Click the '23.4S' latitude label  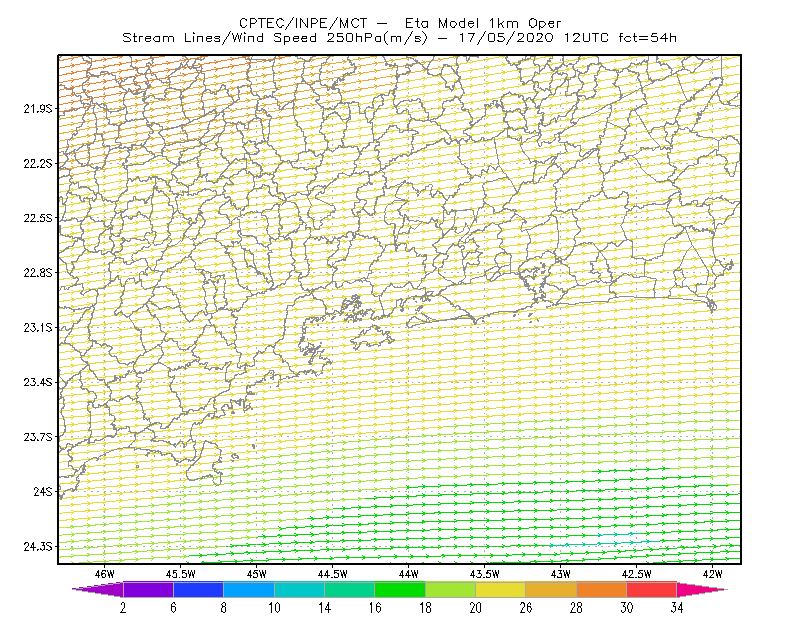(38, 382)
